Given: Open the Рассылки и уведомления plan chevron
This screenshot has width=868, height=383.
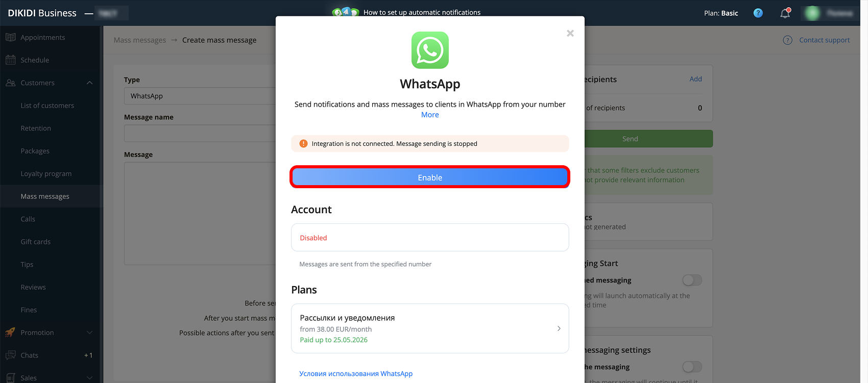Looking at the screenshot, I should coord(559,328).
